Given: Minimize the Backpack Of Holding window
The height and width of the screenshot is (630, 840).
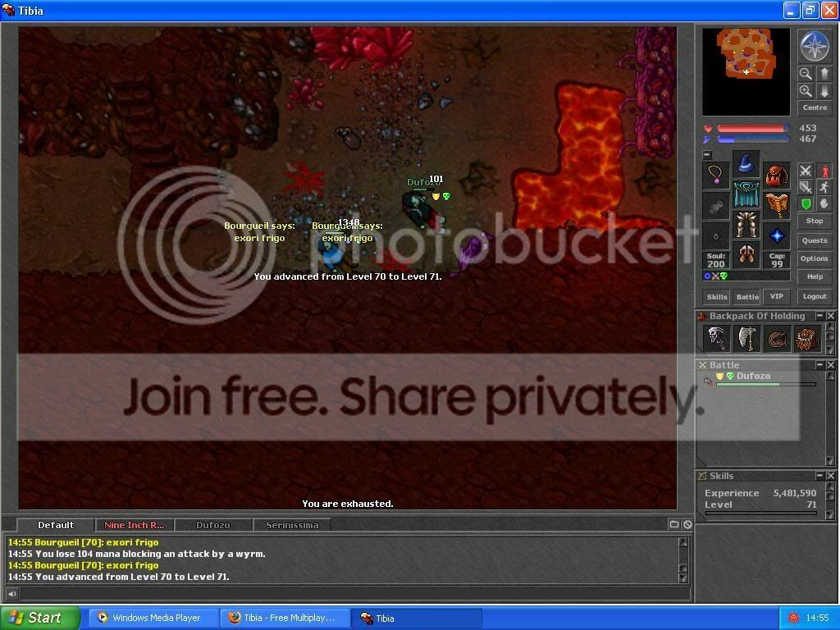Looking at the screenshot, I should (819, 316).
